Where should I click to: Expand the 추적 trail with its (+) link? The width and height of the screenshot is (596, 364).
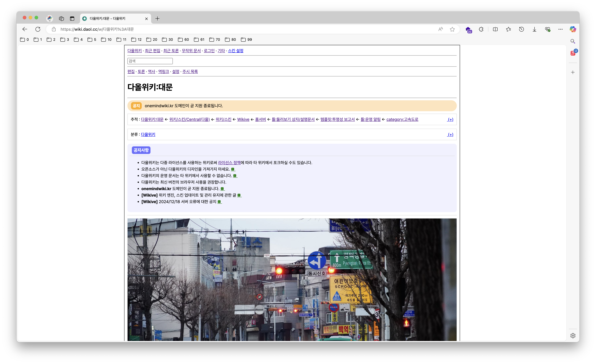tap(450, 119)
